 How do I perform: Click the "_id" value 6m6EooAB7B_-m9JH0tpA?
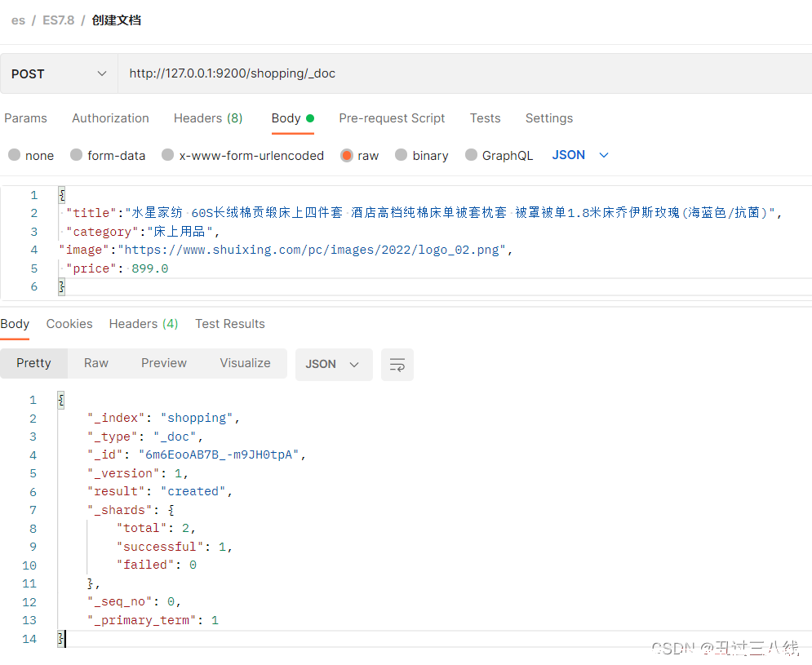click(x=219, y=454)
